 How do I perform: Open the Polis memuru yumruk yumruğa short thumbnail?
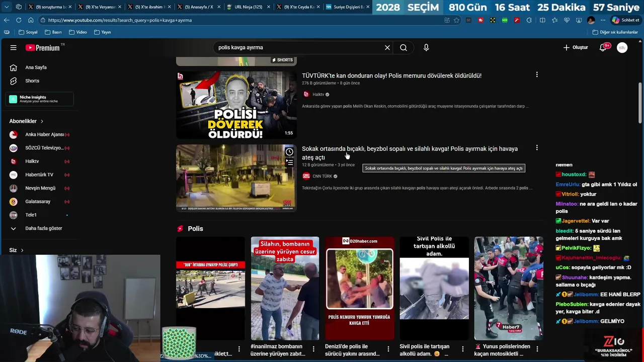tap(360, 289)
